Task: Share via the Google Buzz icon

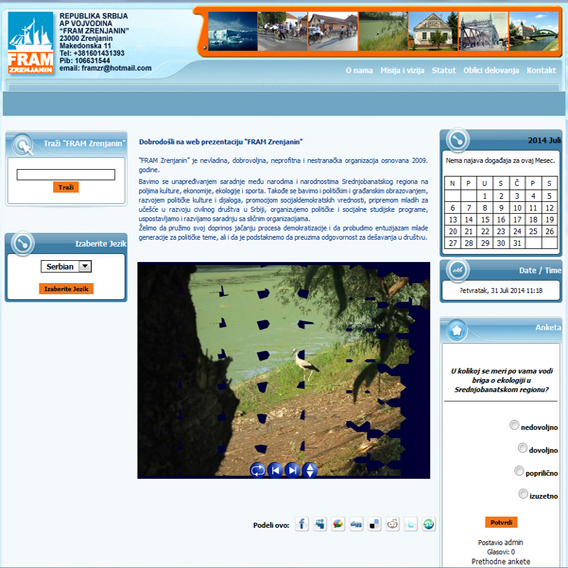Action: point(338,524)
